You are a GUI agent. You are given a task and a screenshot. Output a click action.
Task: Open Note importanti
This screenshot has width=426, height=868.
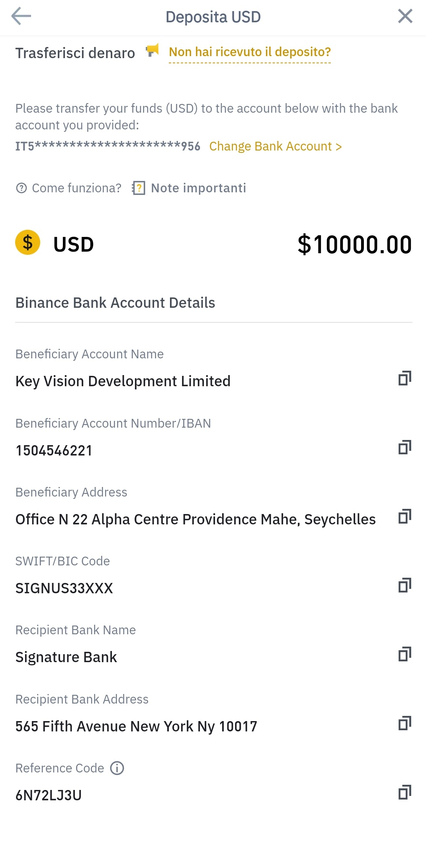(x=198, y=188)
